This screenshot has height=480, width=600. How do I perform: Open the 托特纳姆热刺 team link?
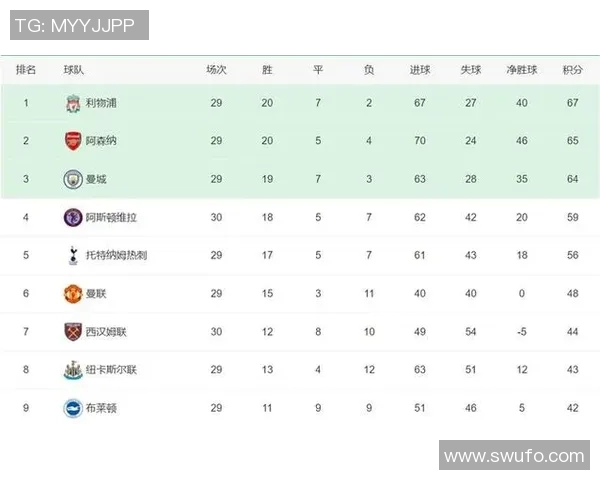click(x=116, y=255)
